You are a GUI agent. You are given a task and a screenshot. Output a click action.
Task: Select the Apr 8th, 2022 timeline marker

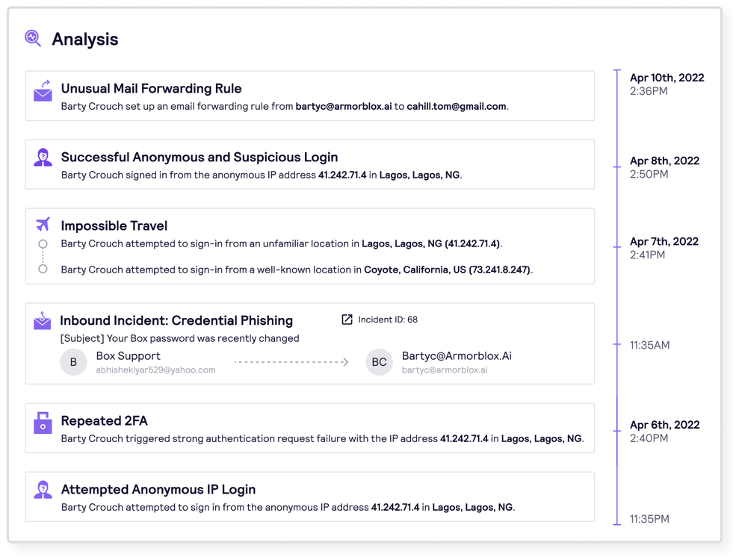click(x=617, y=167)
